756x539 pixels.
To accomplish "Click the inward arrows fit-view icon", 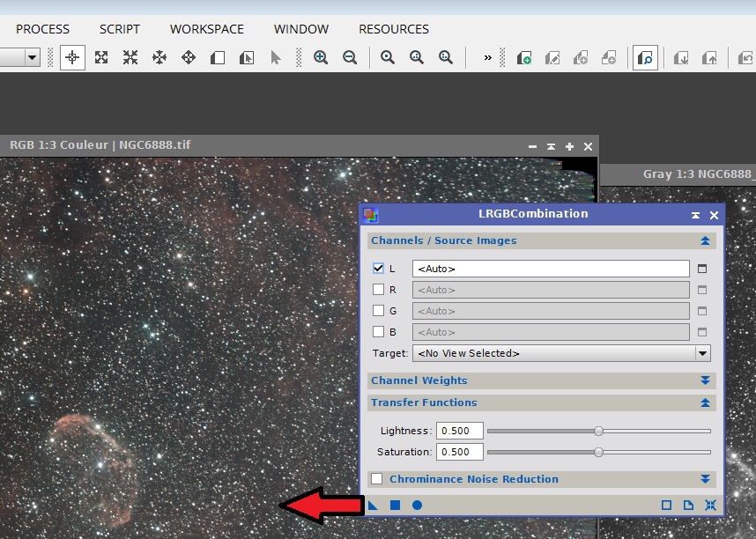I will (130, 58).
